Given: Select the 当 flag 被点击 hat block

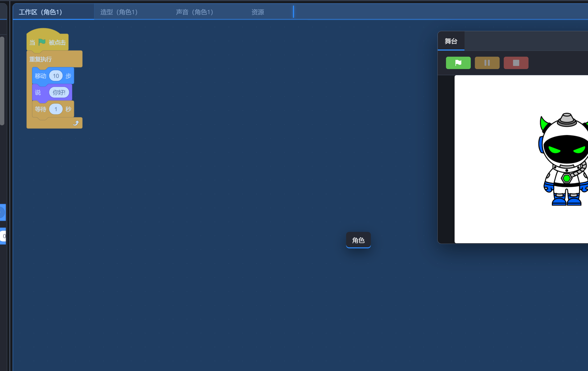Looking at the screenshot, I should click(47, 39).
